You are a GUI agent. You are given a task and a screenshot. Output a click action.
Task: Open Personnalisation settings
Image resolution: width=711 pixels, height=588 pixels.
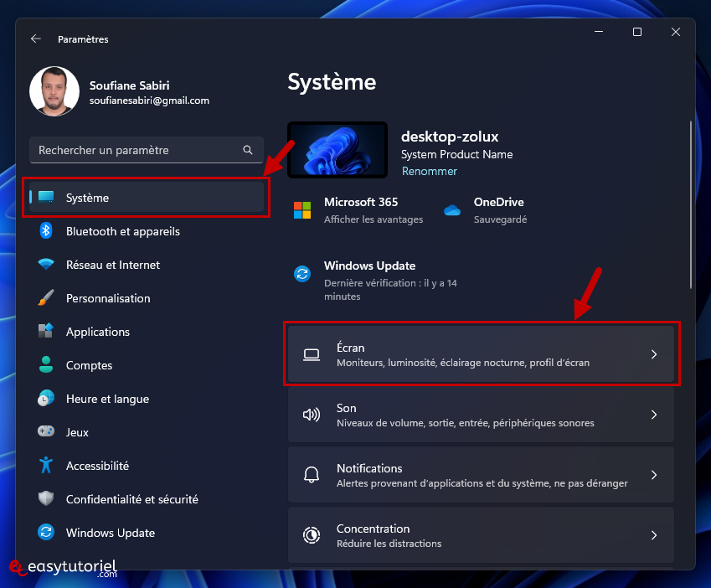147,298
